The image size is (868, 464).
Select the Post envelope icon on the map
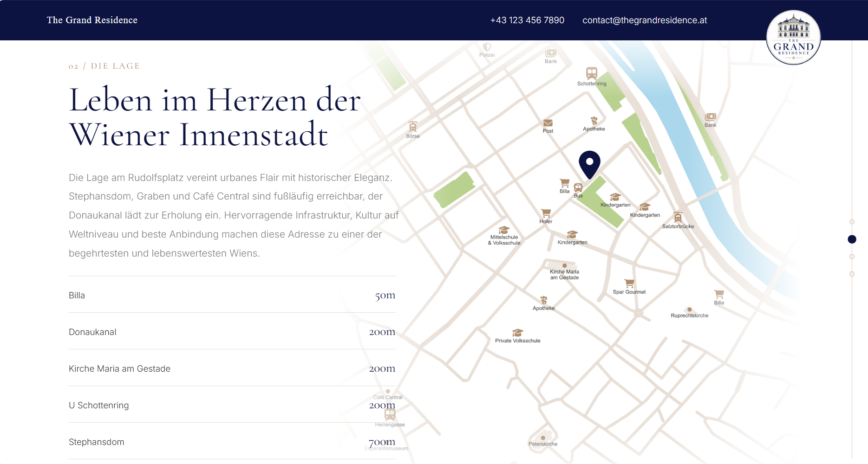point(548,123)
